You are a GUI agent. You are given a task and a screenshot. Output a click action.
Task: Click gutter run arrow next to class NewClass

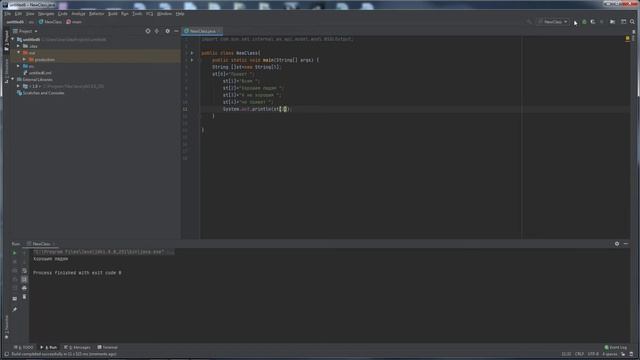tap(192, 53)
